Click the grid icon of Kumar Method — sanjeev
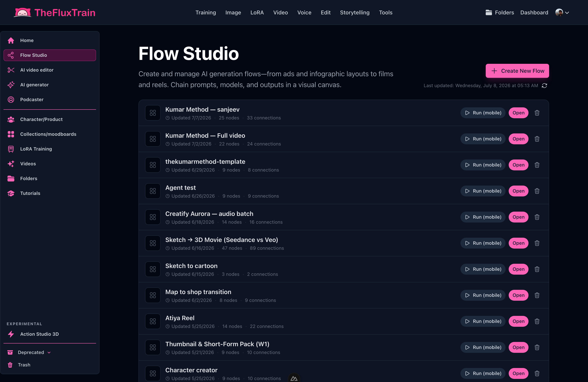The height and width of the screenshot is (382, 588). pos(153,113)
